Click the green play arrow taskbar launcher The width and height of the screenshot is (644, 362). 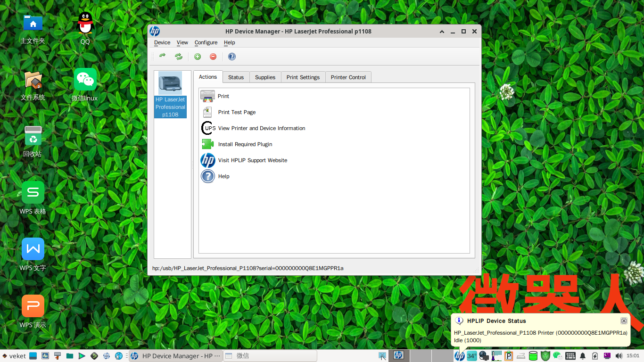click(x=82, y=356)
